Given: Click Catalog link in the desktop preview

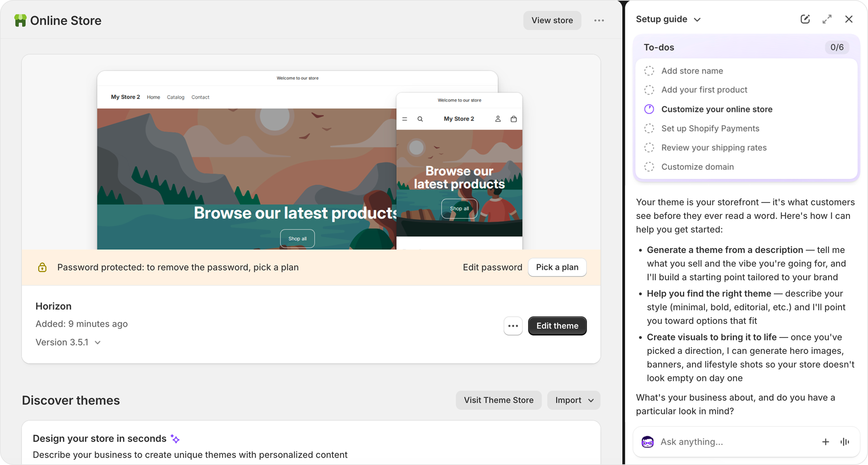Looking at the screenshot, I should coord(175,97).
